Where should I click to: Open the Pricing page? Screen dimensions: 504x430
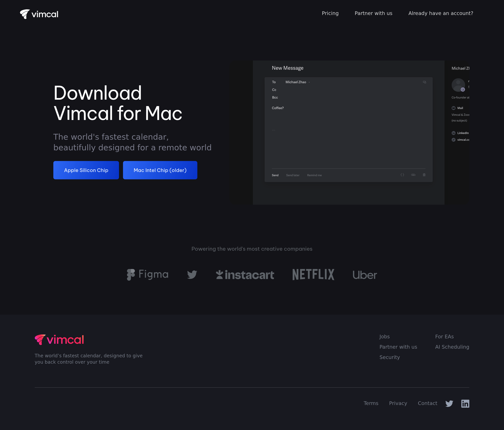coord(330,13)
